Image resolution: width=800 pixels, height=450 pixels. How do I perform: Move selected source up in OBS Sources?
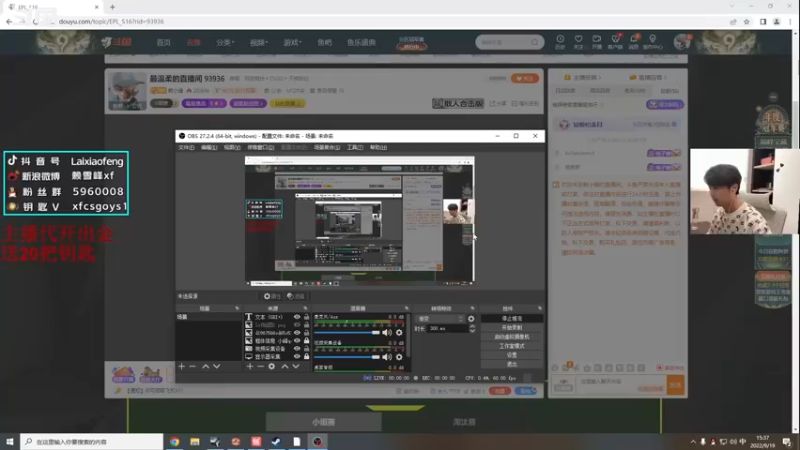pyautogui.click(x=285, y=366)
